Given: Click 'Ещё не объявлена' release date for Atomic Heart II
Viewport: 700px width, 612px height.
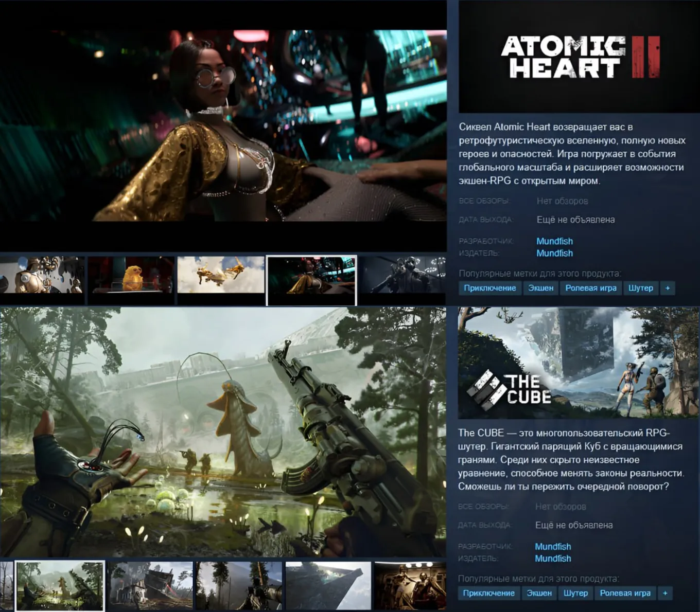Looking at the screenshot, I should click(x=575, y=220).
